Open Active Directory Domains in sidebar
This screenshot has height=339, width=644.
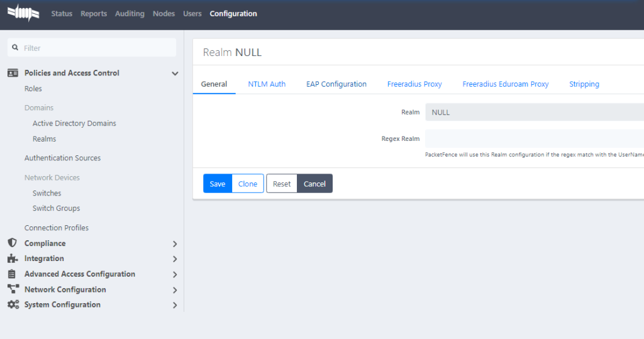74,123
